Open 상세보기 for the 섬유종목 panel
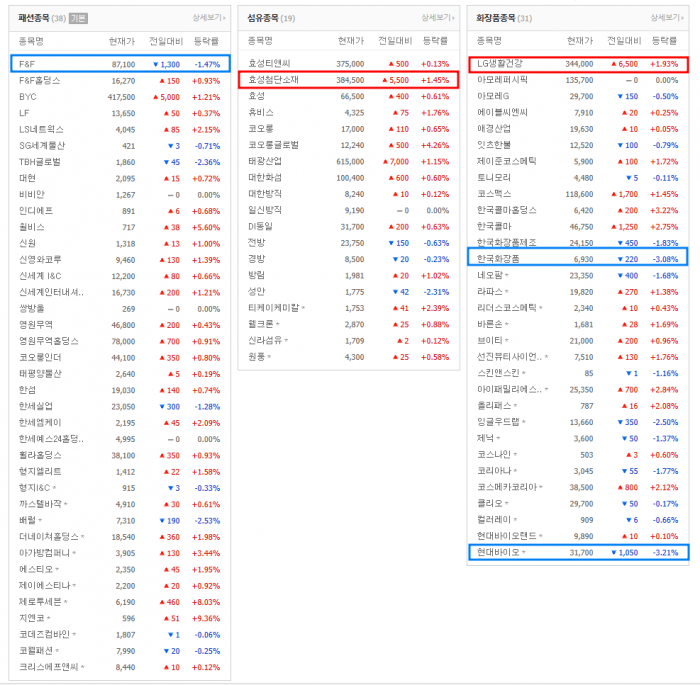The image size is (700, 685). (438, 17)
